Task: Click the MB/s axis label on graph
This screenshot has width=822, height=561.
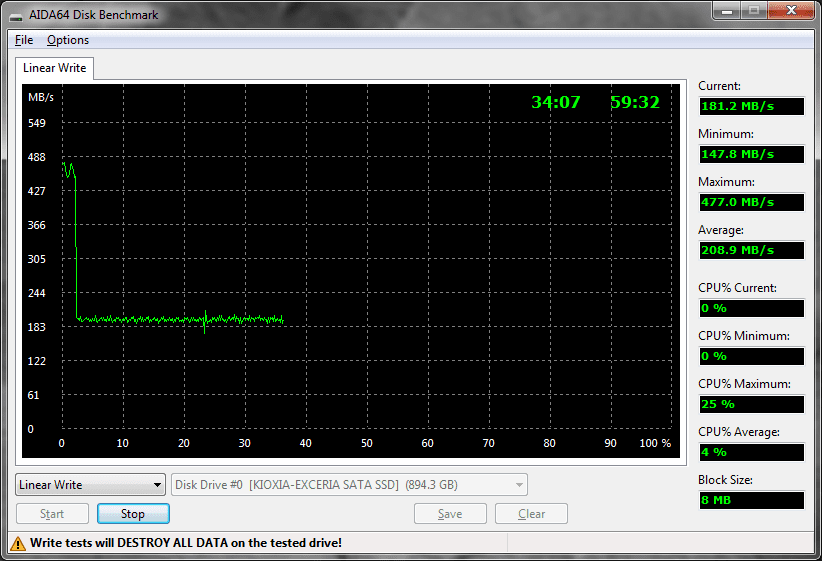Action: tap(41, 98)
